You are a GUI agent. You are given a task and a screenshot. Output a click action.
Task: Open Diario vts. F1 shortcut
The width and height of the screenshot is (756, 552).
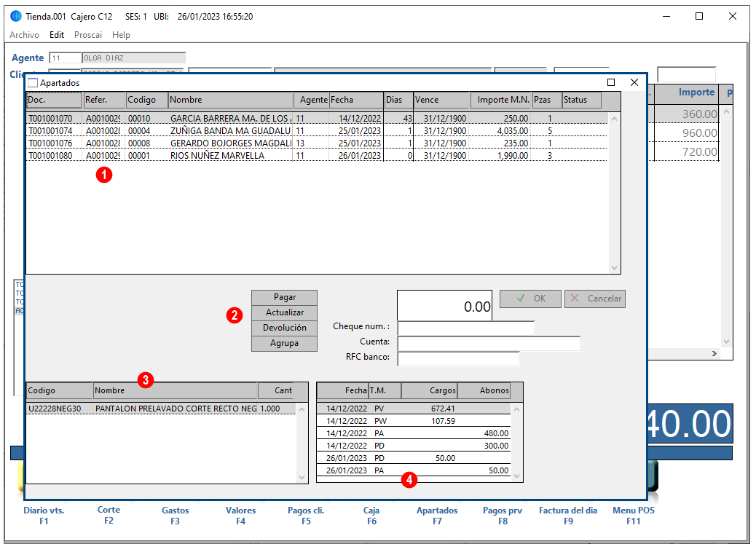click(x=44, y=516)
